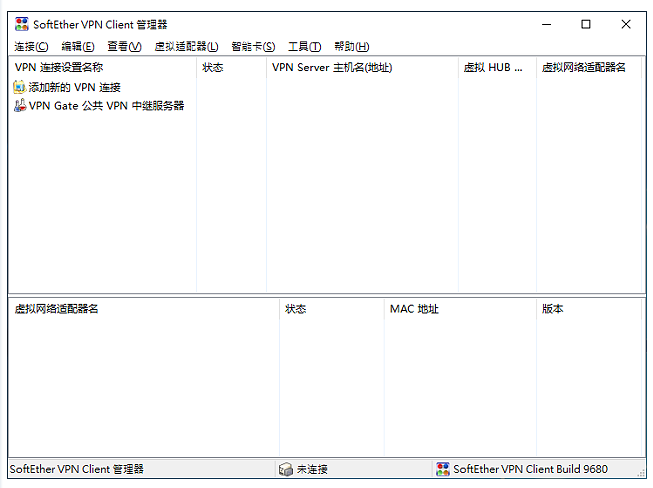Click the SoftEther icon beside Build 9680
This screenshot has height=488, width=653.
coord(442,469)
